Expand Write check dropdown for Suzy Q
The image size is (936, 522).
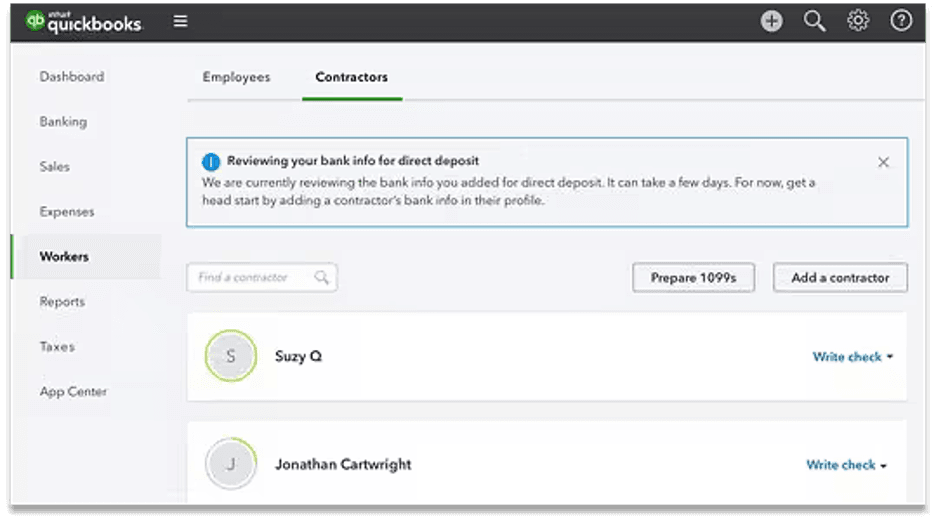[x=889, y=357]
